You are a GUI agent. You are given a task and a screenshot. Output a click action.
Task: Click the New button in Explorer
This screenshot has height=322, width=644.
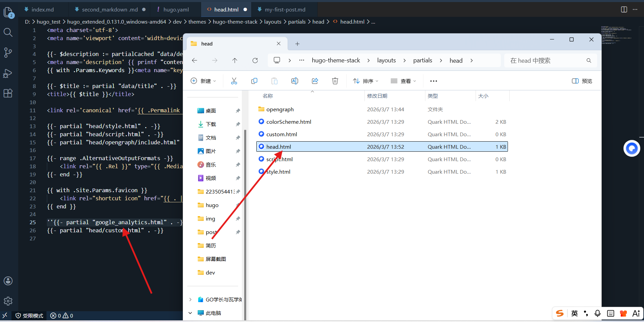(203, 81)
